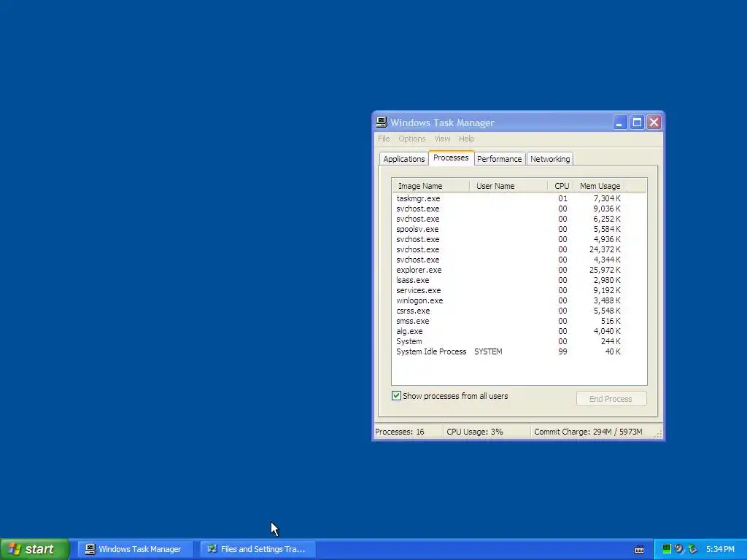Click the 25,972 K memory value
Image resolution: width=747 pixels, height=560 pixels.
point(605,270)
